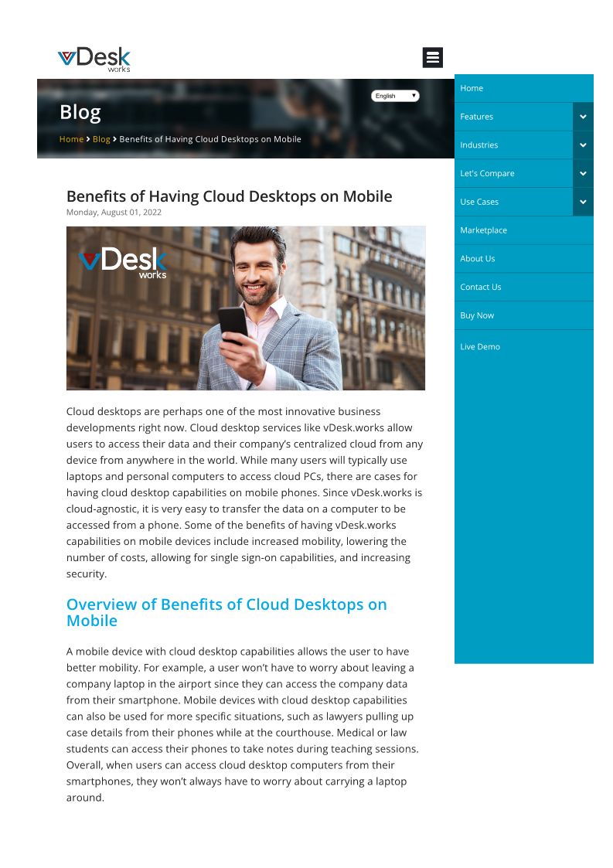The width and height of the screenshot is (613, 868).
Task: Click the Home breadcrumb link
Action: click(71, 139)
